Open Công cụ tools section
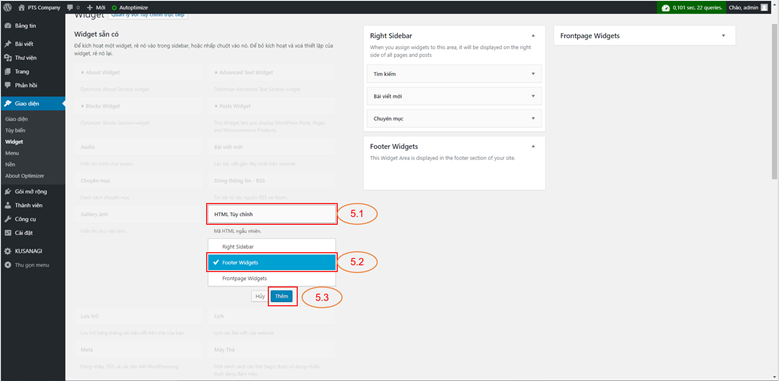The height and width of the screenshot is (381, 779). pyautogui.click(x=32, y=219)
